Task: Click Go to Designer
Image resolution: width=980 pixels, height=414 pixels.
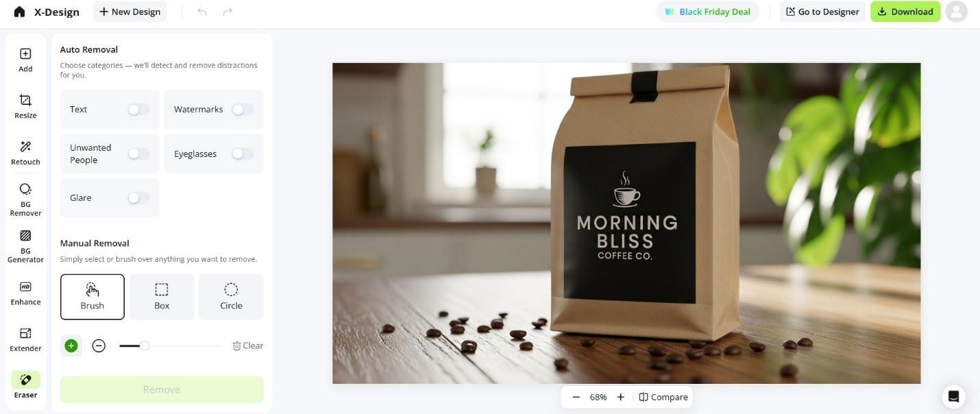Action: pyautogui.click(x=822, y=12)
